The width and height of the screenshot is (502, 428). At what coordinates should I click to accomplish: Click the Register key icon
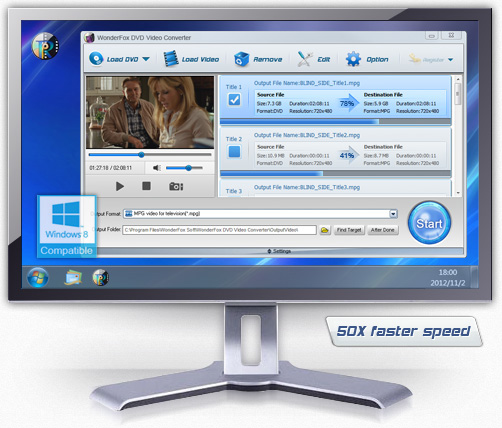click(414, 59)
